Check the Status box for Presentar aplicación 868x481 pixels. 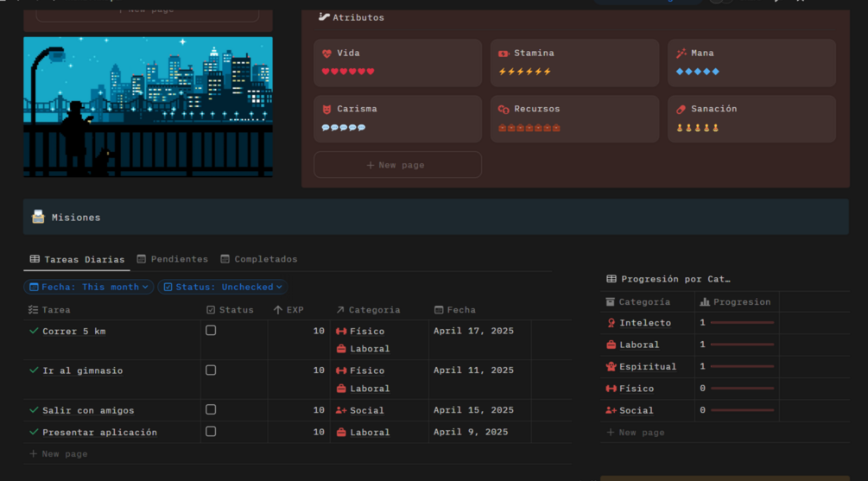pyautogui.click(x=211, y=431)
